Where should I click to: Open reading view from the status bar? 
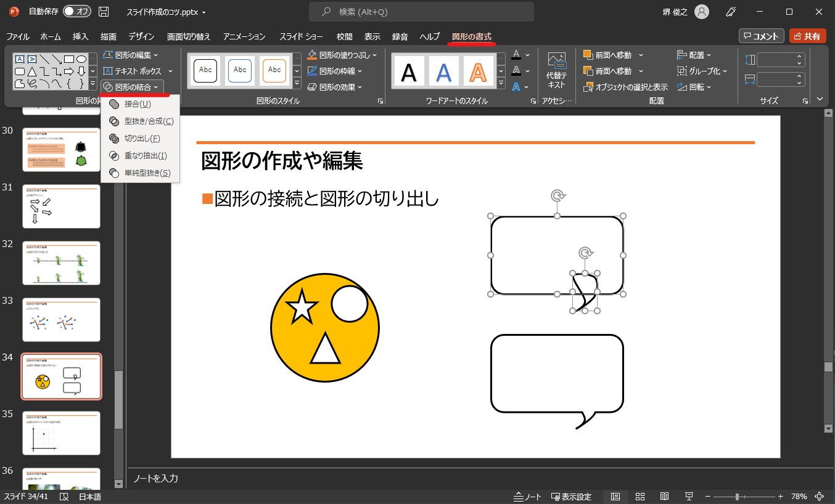click(x=664, y=497)
